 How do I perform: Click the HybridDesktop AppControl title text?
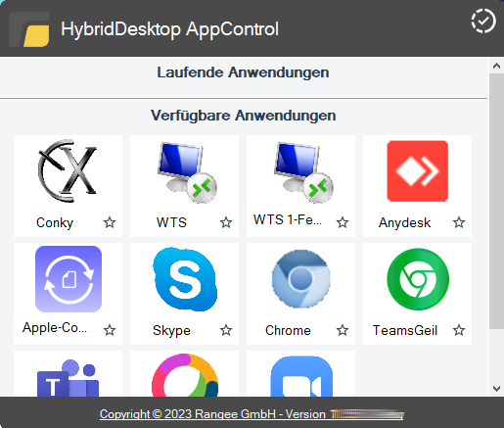point(170,29)
